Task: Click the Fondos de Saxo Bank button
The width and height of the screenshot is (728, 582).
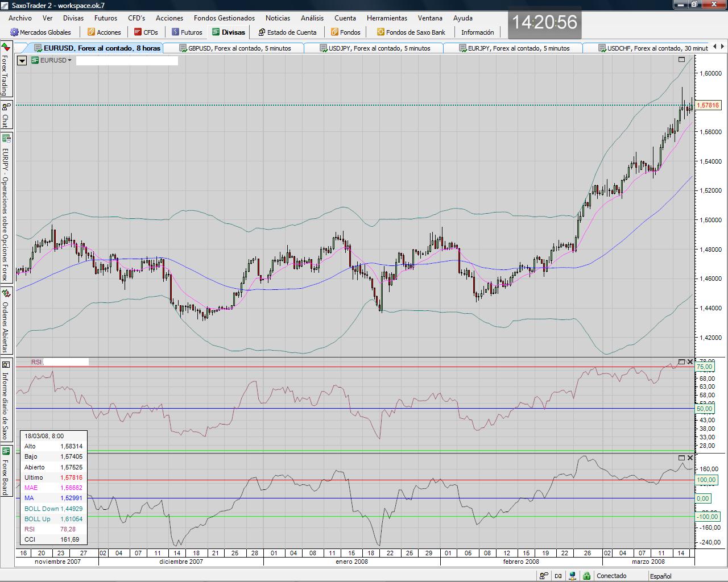Action: pos(411,32)
